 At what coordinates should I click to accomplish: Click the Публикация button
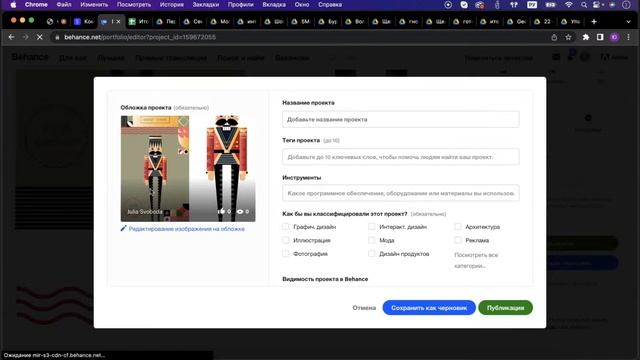505,308
